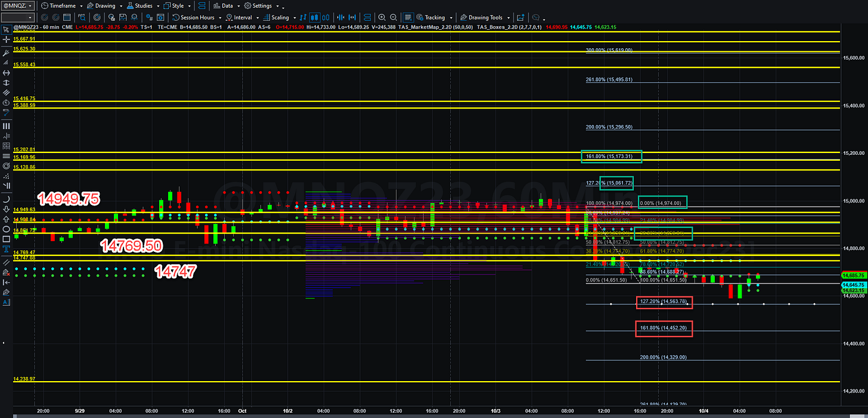Toggle the hollow candlestick style button
Image resolution: width=868 pixels, height=418 pixels.
326,17
